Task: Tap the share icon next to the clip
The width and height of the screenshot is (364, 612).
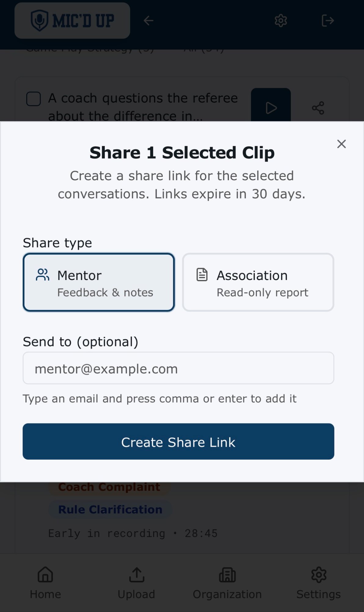Action: pos(318,108)
